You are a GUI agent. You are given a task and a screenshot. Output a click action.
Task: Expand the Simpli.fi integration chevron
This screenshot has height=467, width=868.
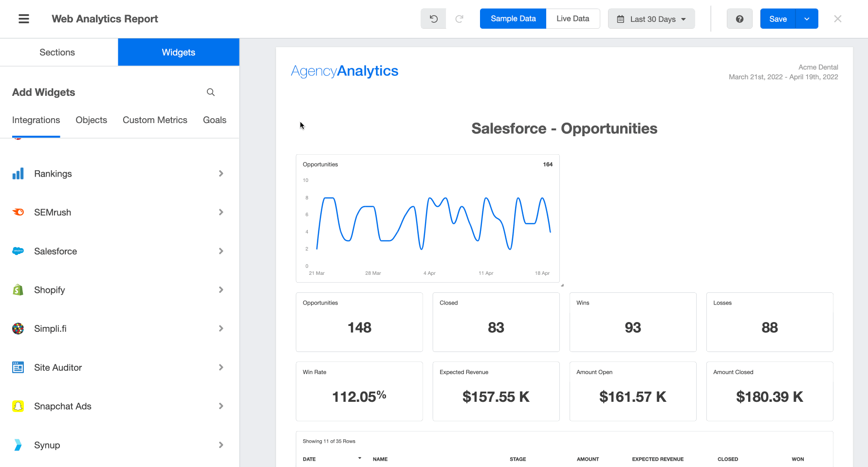click(x=221, y=328)
